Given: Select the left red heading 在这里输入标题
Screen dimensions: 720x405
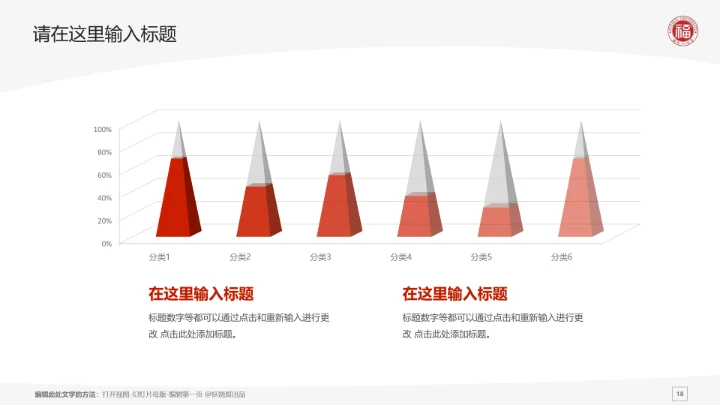Looking at the screenshot, I should tap(201, 294).
